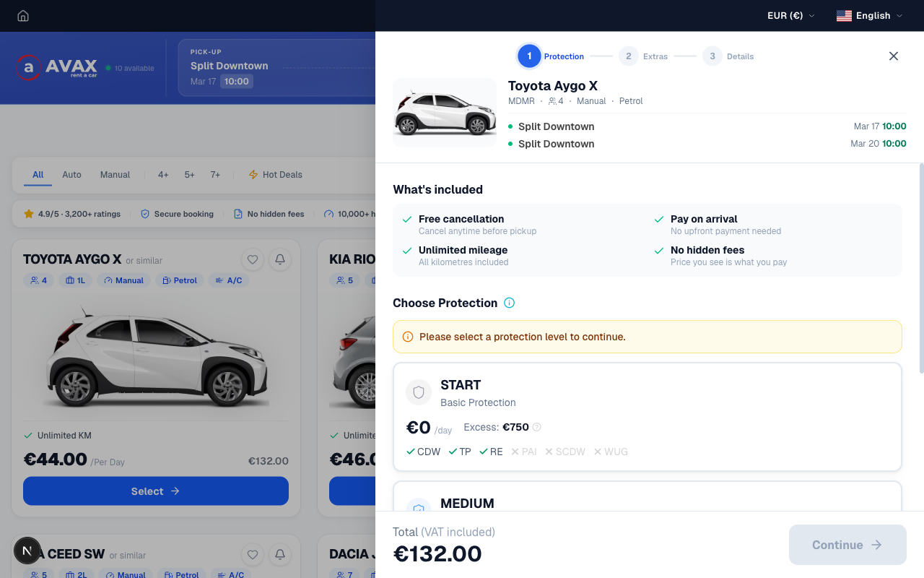Click the heart icon on Ceed SW card
The width and height of the screenshot is (924, 578).
(253, 554)
